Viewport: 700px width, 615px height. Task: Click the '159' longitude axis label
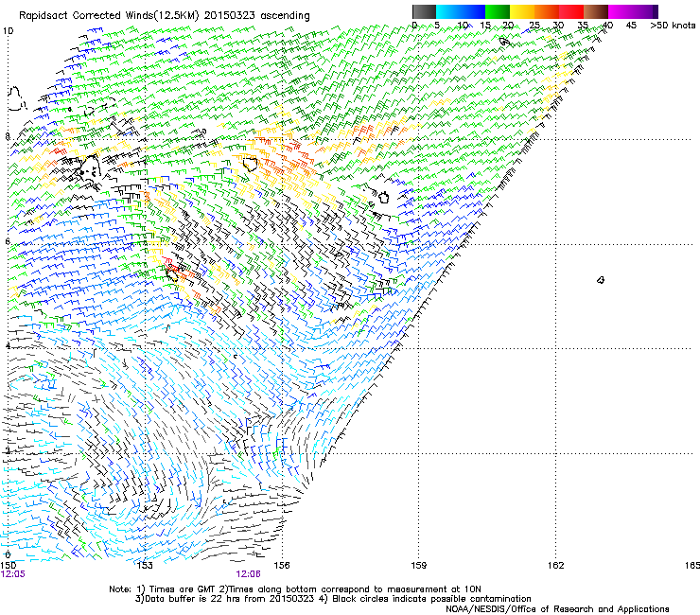click(419, 566)
